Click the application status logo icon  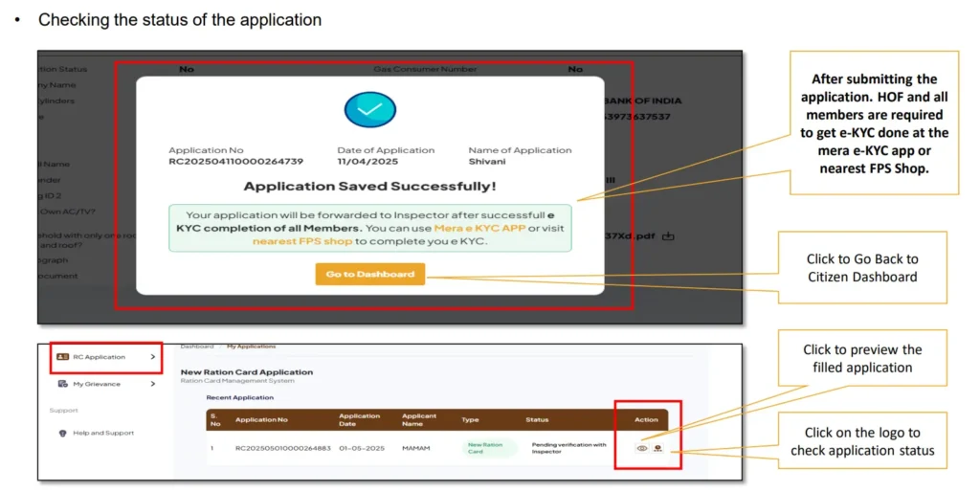[658, 448]
